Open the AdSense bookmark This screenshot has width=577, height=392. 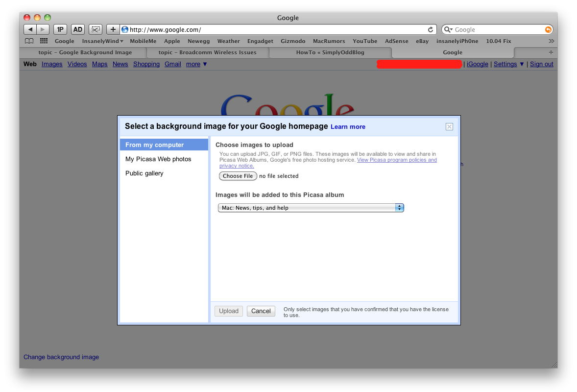(397, 41)
